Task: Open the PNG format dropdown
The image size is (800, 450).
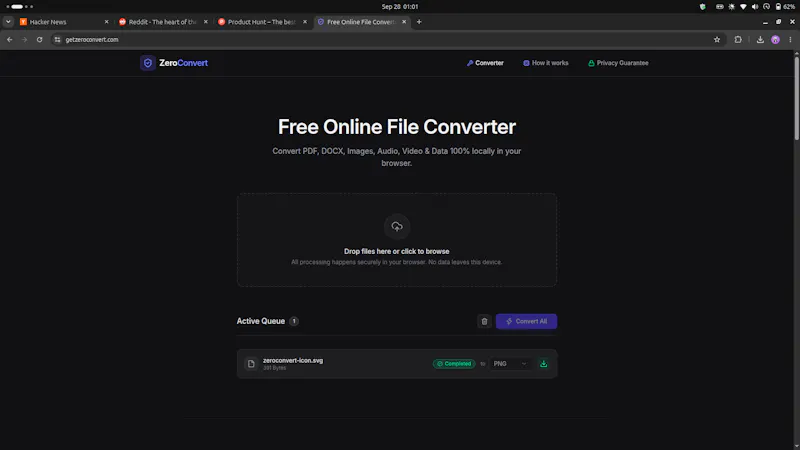Action: pos(510,364)
